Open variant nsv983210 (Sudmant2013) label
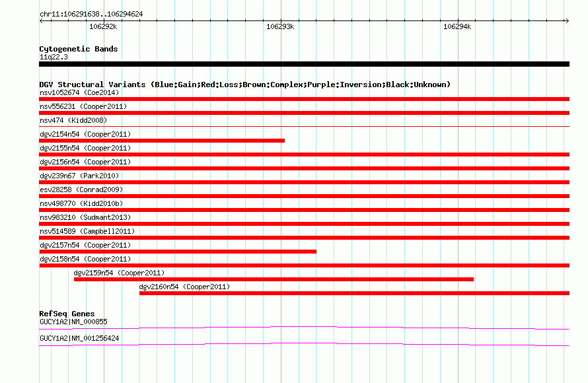Image resolution: width=588 pixels, height=383 pixels. [x=85, y=217]
